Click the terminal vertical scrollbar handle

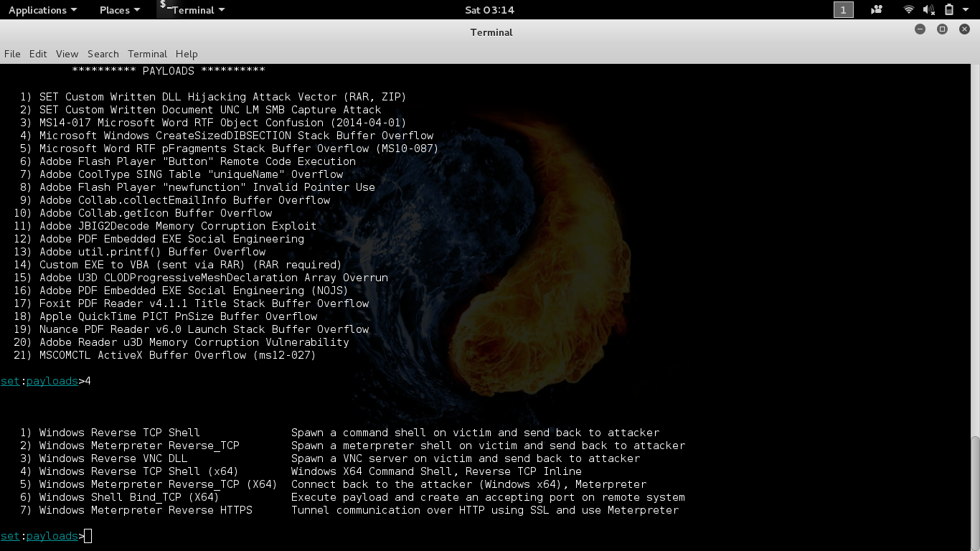[x=976, y=493]
